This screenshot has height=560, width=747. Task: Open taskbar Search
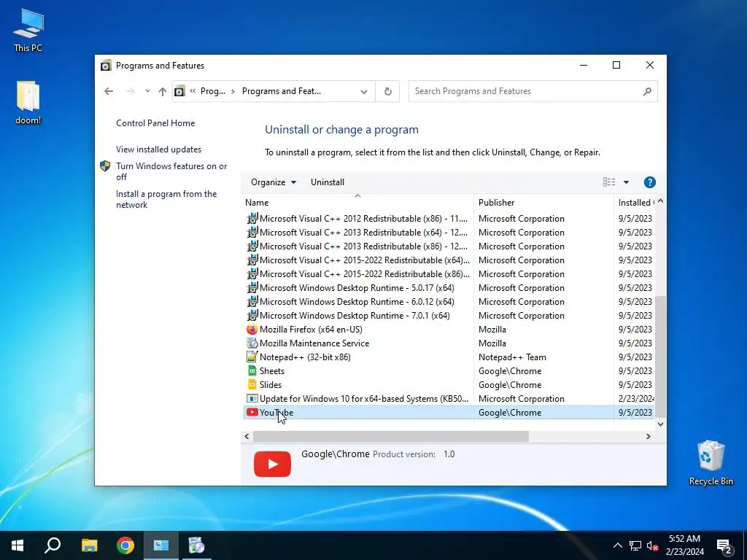point(53,545)
